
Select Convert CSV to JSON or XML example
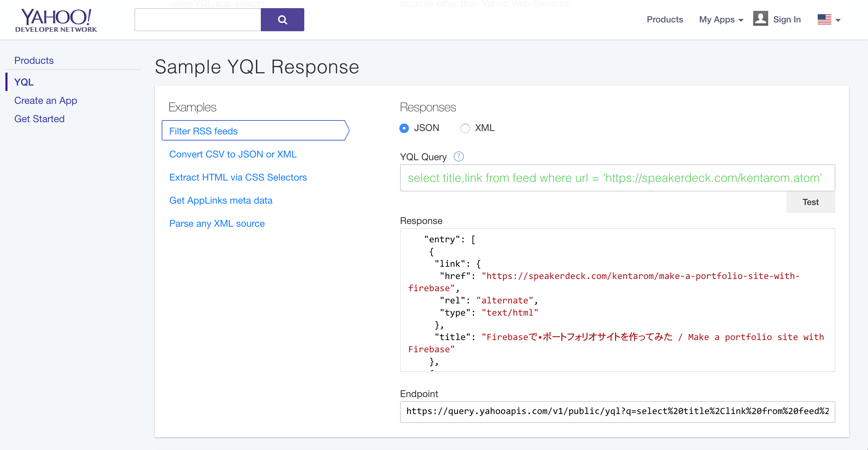(233, 154)
